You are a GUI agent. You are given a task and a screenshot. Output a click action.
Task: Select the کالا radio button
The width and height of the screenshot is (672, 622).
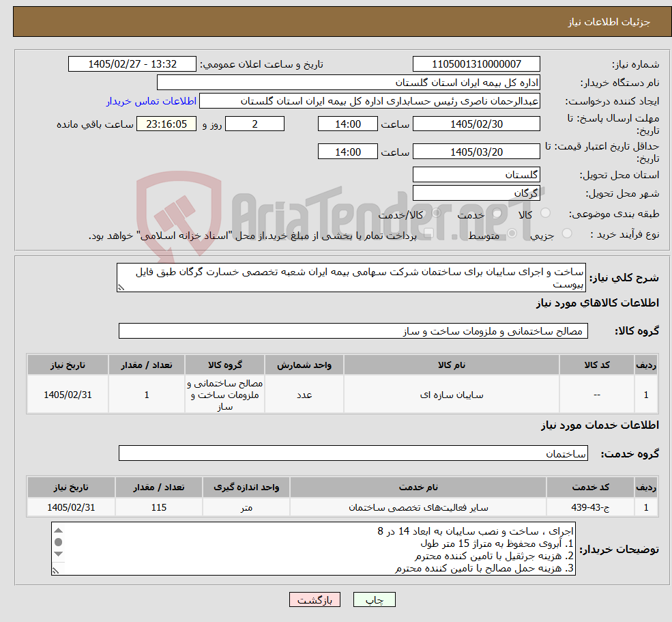point(546,213)
